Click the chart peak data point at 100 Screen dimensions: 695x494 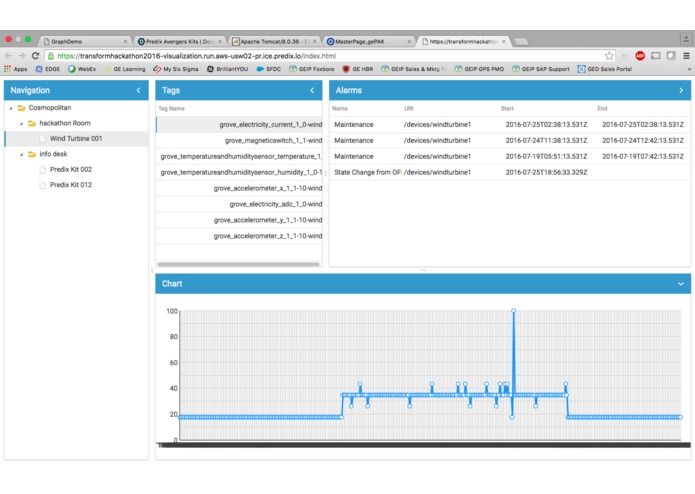513,311
